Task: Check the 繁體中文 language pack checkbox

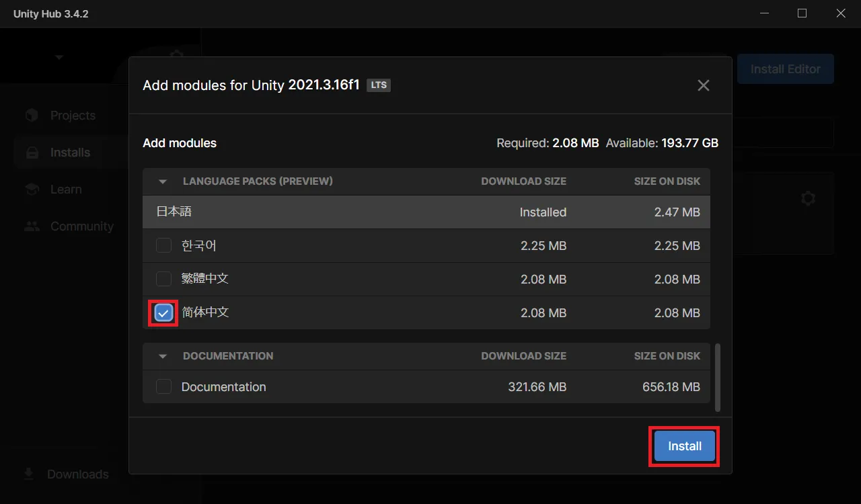Action: pos(163,279)
